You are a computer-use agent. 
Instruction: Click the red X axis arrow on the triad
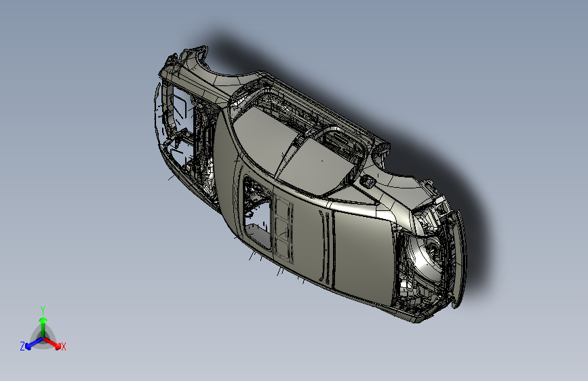pyautogui.click(x=52, y=343)
